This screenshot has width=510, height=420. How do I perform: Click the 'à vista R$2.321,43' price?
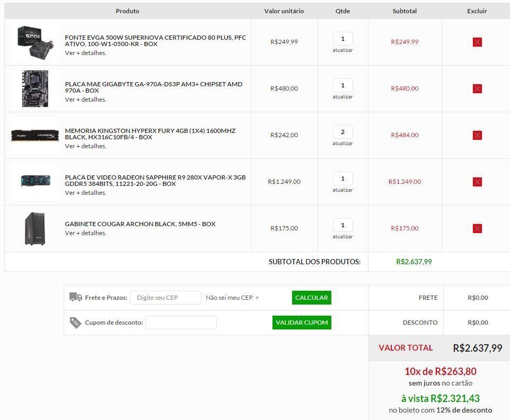[441, 398]
